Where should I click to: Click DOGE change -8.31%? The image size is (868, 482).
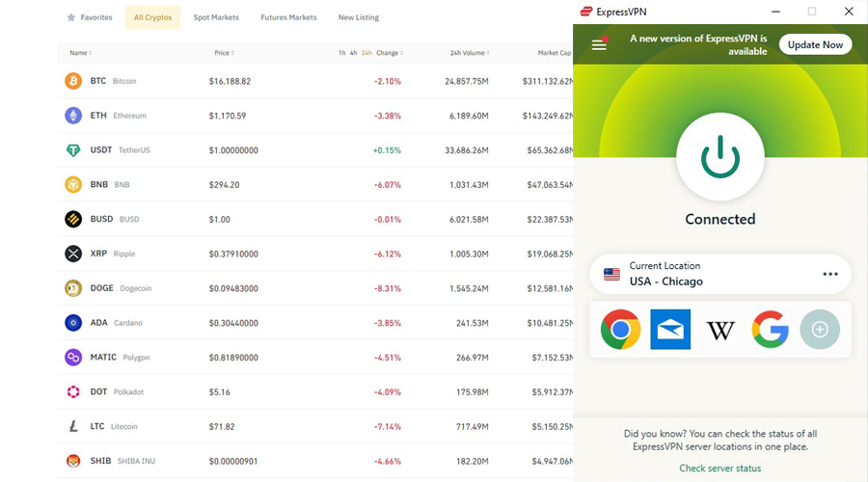pos(387,288)
